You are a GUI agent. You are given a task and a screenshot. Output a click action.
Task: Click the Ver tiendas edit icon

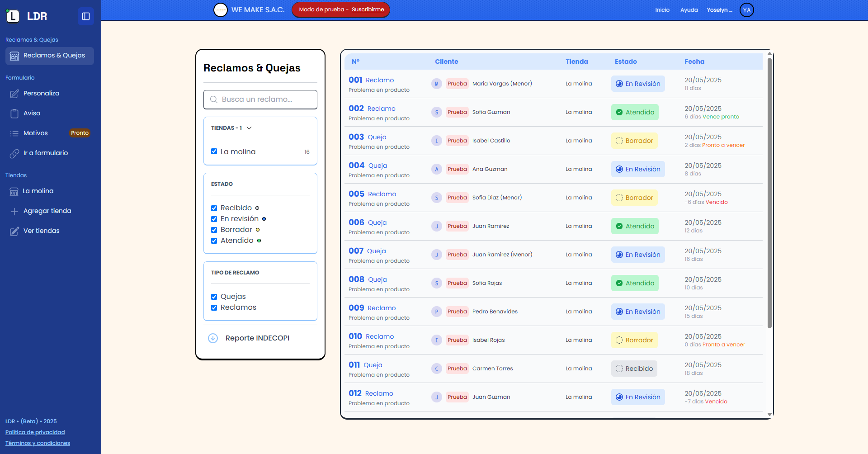click(x=14, y=231)
